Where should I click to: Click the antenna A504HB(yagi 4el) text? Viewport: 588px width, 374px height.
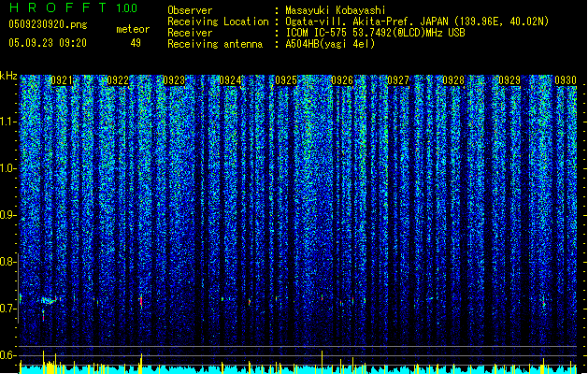tap(330, 44)
